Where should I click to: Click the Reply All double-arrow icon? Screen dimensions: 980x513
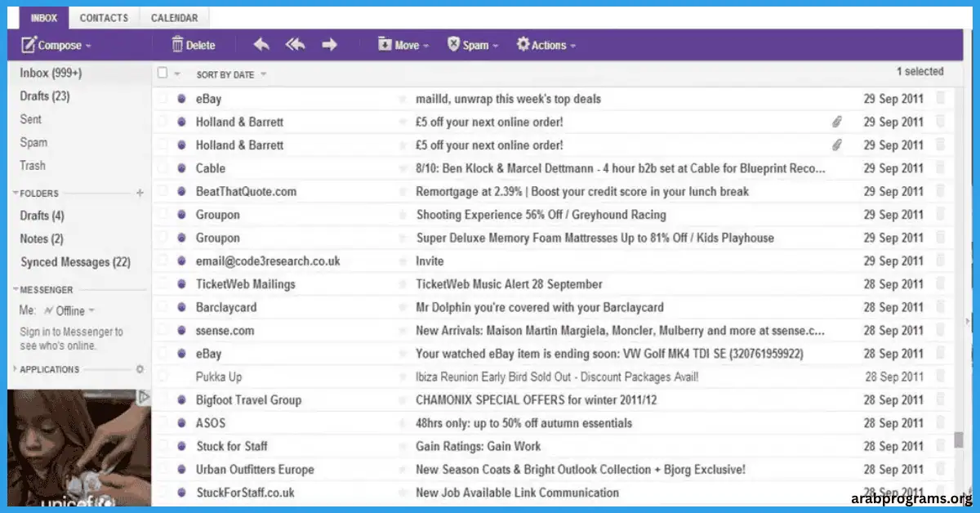(295, 45)
